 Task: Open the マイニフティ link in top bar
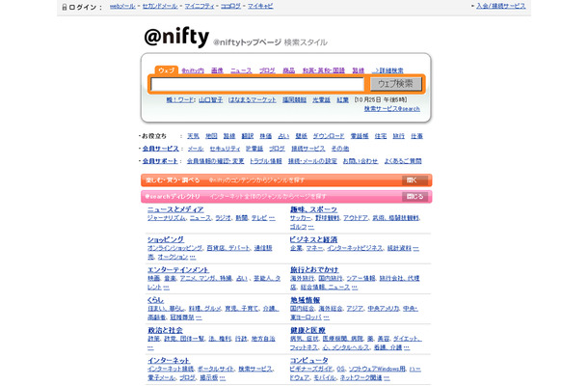click(200, 6)
